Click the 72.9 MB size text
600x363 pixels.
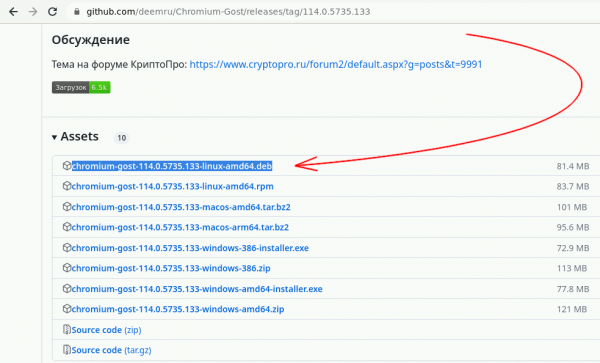coord(573,248)
